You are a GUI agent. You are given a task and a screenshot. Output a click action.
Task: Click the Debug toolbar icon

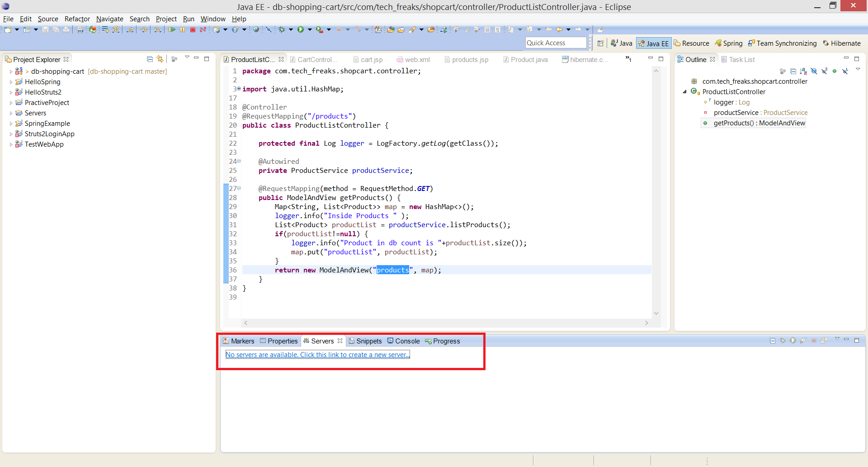pos(283,29)
